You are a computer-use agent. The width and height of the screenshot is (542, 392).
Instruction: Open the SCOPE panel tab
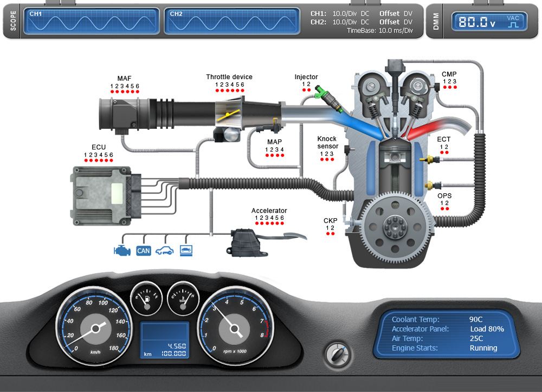tap(11, 22)
